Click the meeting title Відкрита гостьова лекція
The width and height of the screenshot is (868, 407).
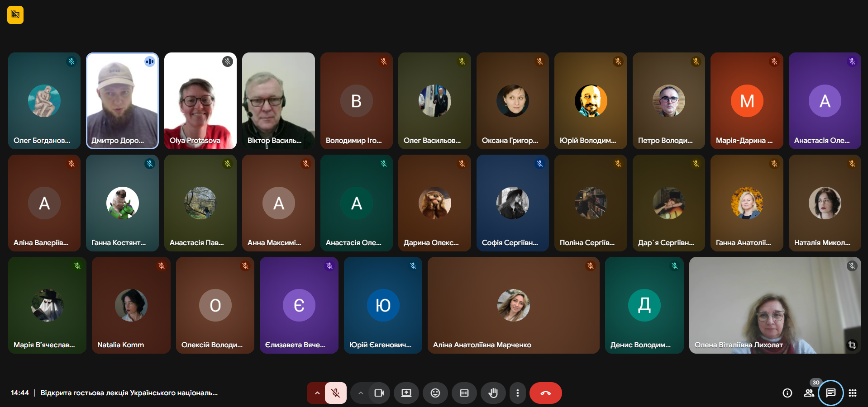click(129, 393)
